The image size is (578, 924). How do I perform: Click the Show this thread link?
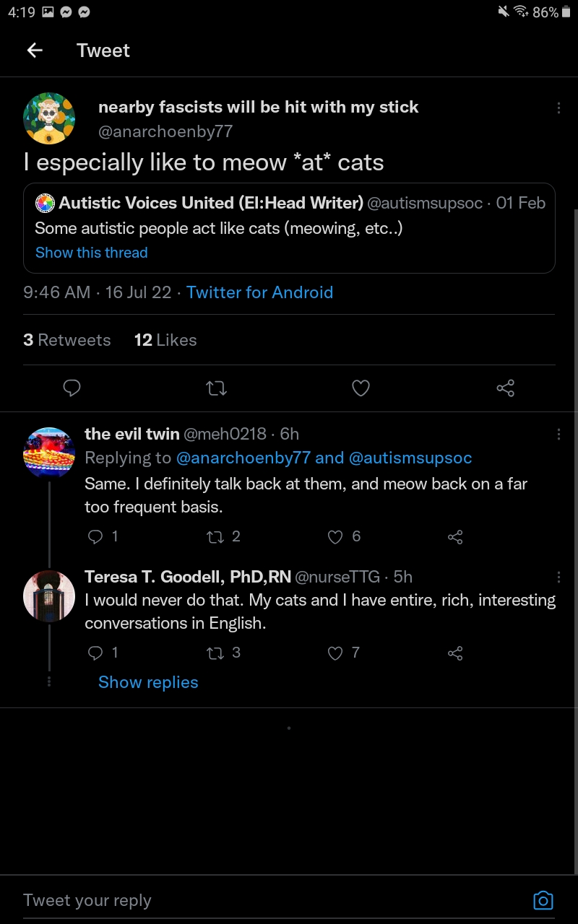pyautogui.click(x=92, y=253)
